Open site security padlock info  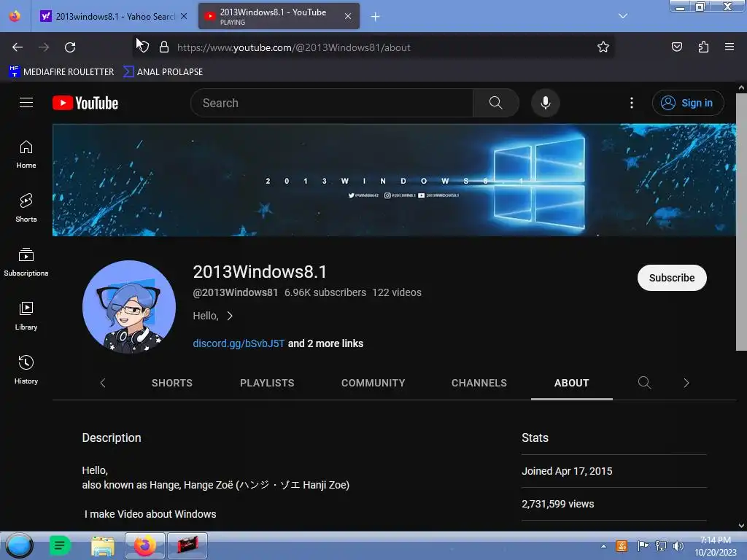[x=164, y=47]
